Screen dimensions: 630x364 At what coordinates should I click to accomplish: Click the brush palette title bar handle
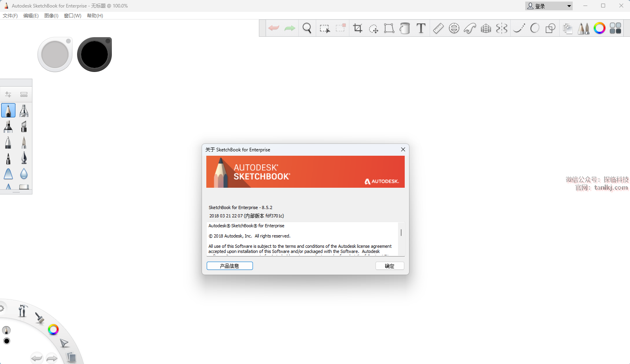click(x=16, y=83)
